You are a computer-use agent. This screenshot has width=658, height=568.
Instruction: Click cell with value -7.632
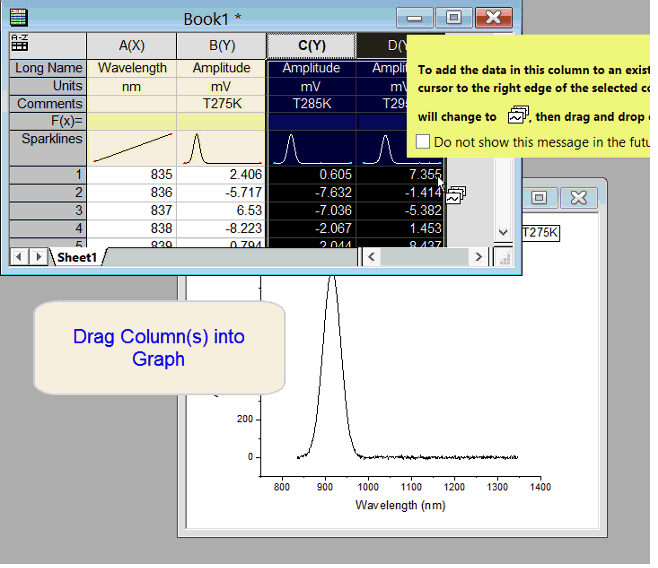tap(311, 193)
